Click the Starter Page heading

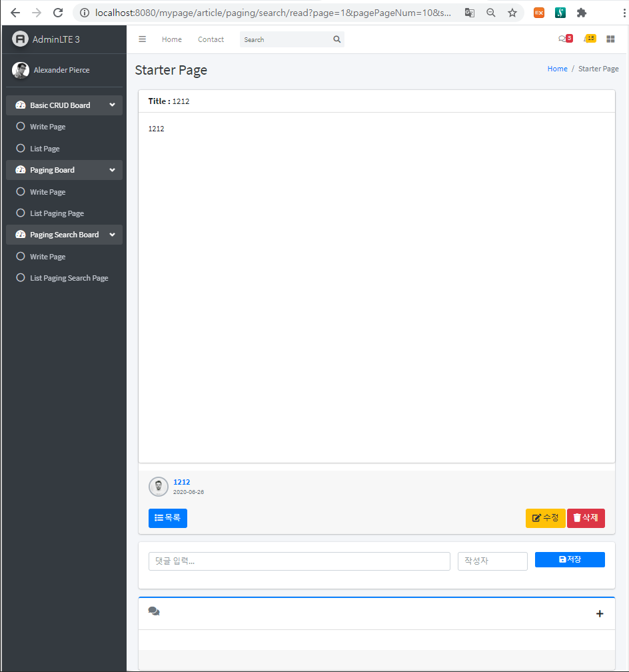click(x=171, y=70)
